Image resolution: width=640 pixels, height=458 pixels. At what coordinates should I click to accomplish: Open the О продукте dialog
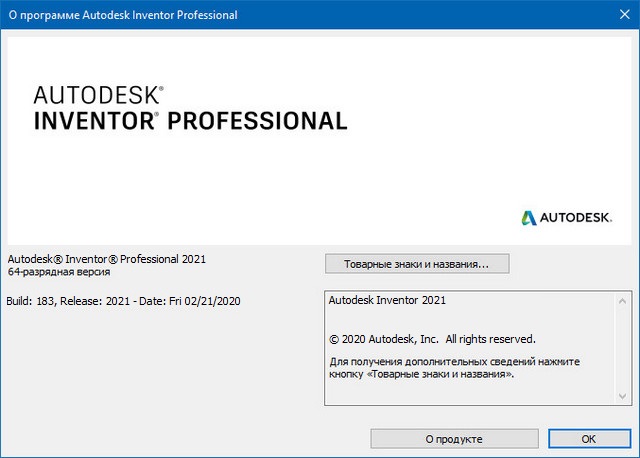pyautogui.click(x=453, y=438)
